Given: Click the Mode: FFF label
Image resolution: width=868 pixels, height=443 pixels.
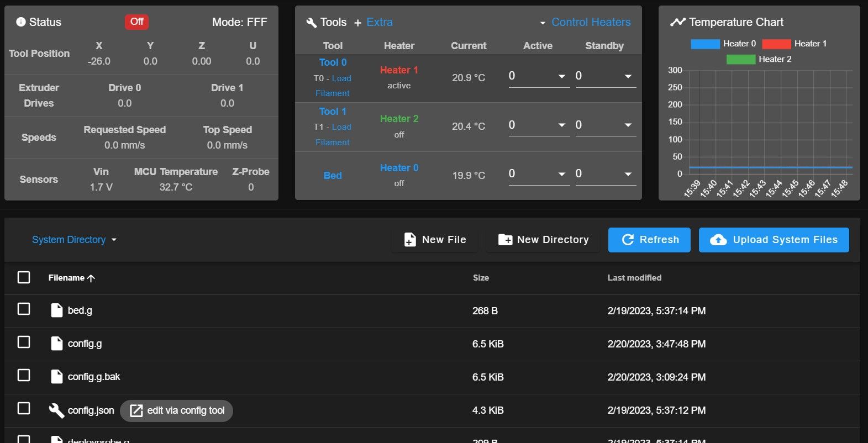Looking at the screenshot, I should pyautogui.click(x=240, y=22).
